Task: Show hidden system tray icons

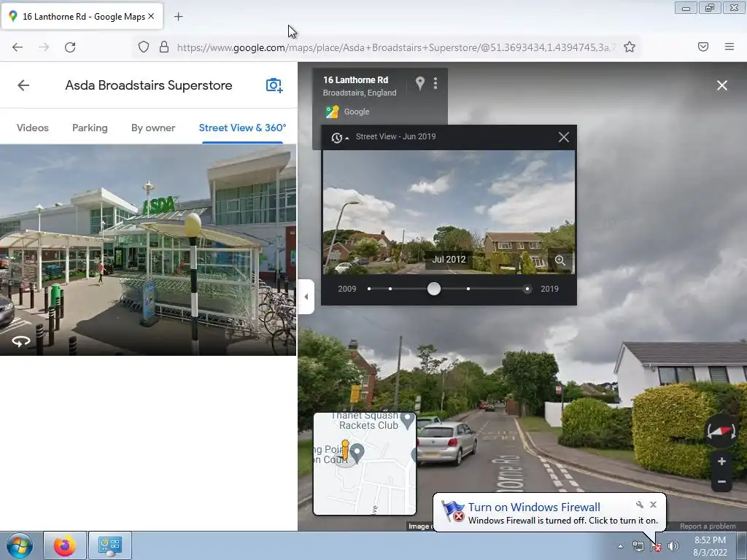Action: [620, 546]
